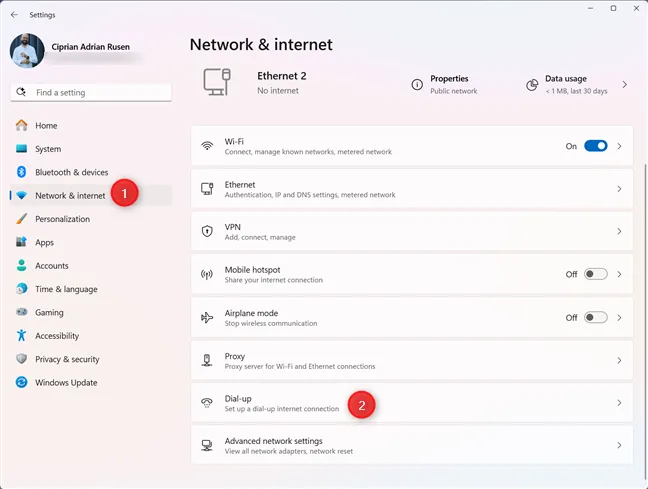Click the Network diamond icon in sidebar
Screen dimensions: 648x489
pos(21,196)
